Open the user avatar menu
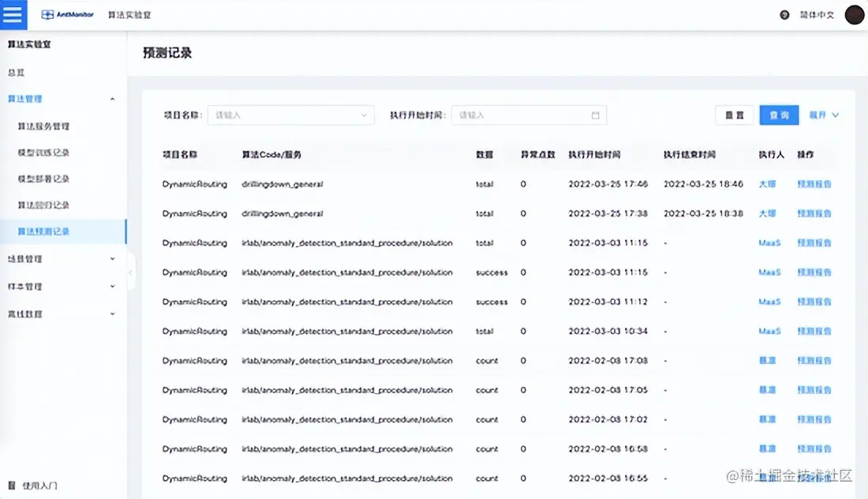Viewport: 868px width, 499px height. pos(854,14)
